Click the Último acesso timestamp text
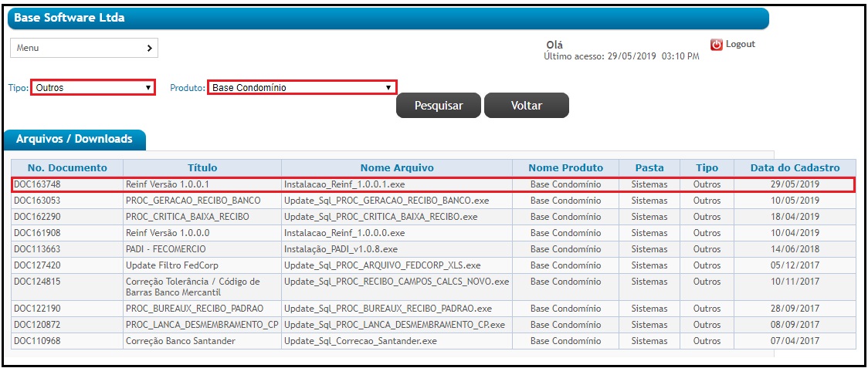The width and height of the screenshot is (868, 368). click(621, 56)
